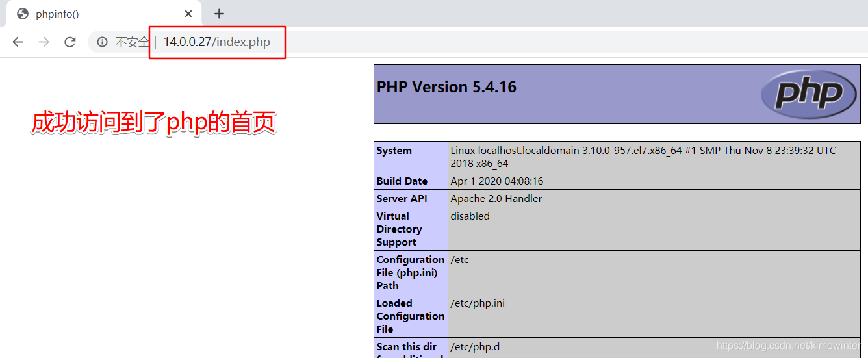Select the phpinfo() browser tab
Viewport: 868px width, 358px height.
pos(105,14)
